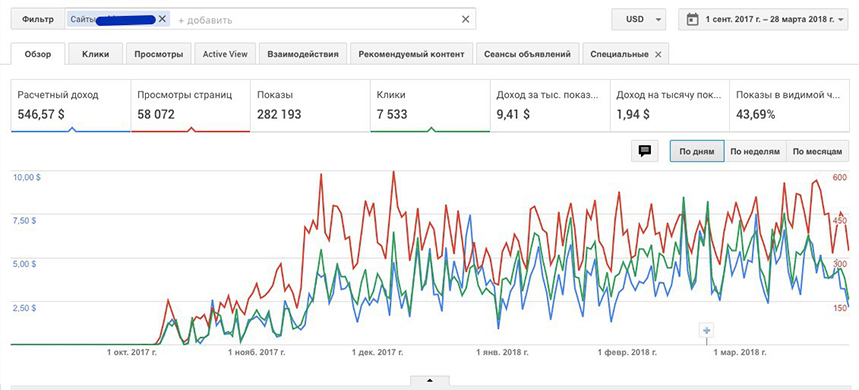Close the Специальные tab with its X
This screenshot has width=859, height=390.
pyautogui.click(x=658, y=54)
